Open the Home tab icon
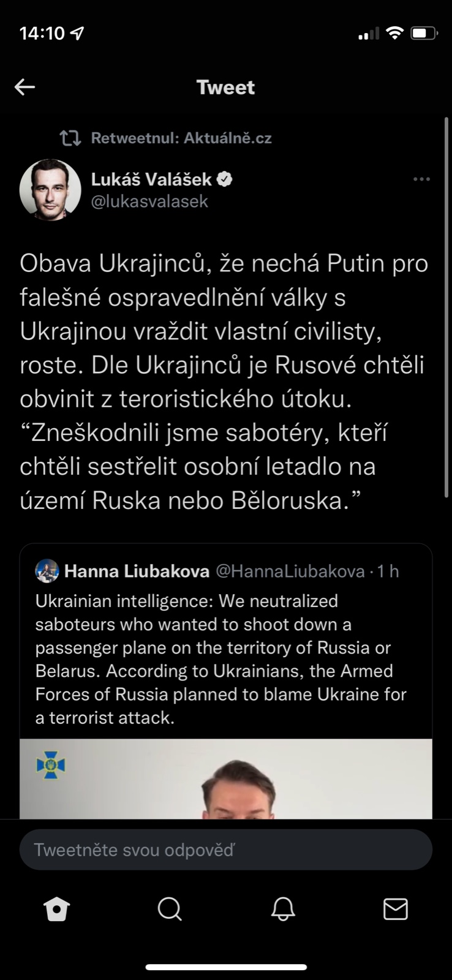This screenshot has height=980, width=452. (57, 909)
